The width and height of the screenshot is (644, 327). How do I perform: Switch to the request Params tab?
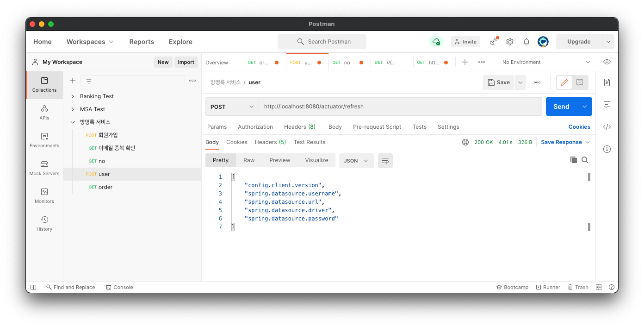coord(217,127)
